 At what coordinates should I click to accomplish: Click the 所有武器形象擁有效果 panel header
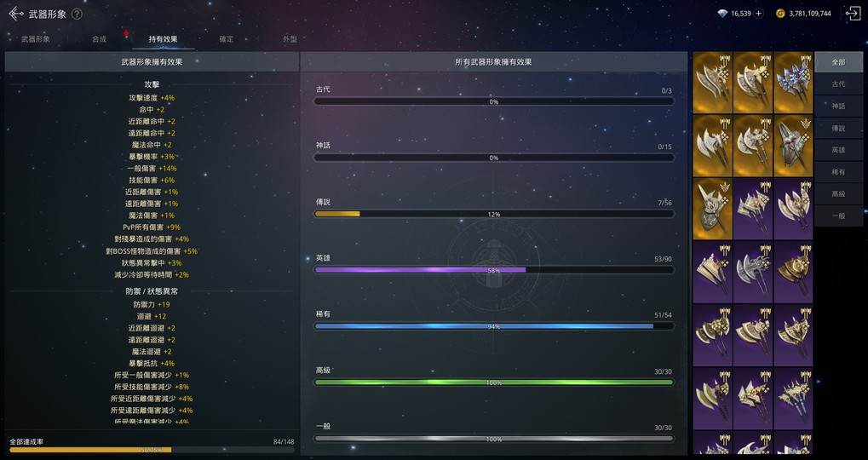(x=493, y=62)
